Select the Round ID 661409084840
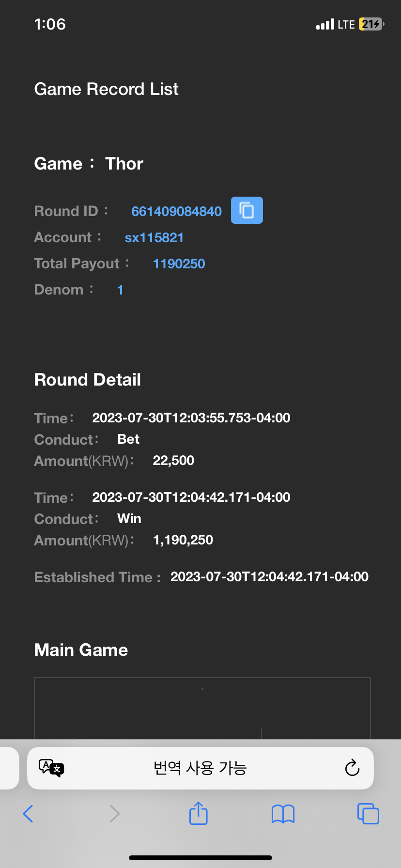The image size is (401, 868). pyautogui.click(x=177, y=211)
